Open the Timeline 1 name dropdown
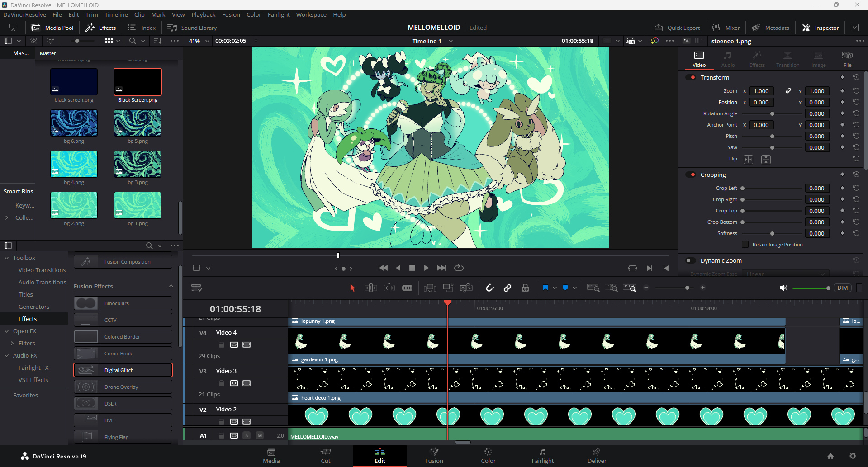This screenshot has height=467, width=868. (x=451, y=41)
